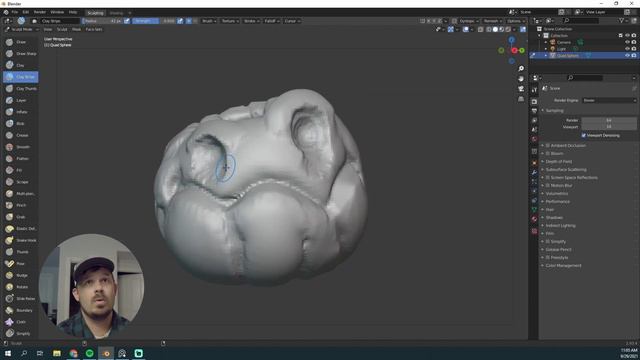Open the Remesh popover button
640x360 pixels.
[492, 21]
